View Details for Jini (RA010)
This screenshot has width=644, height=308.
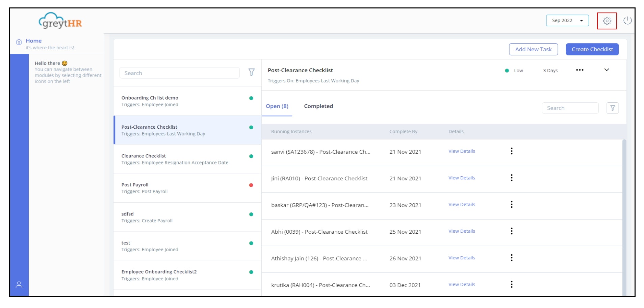[462, 178]
